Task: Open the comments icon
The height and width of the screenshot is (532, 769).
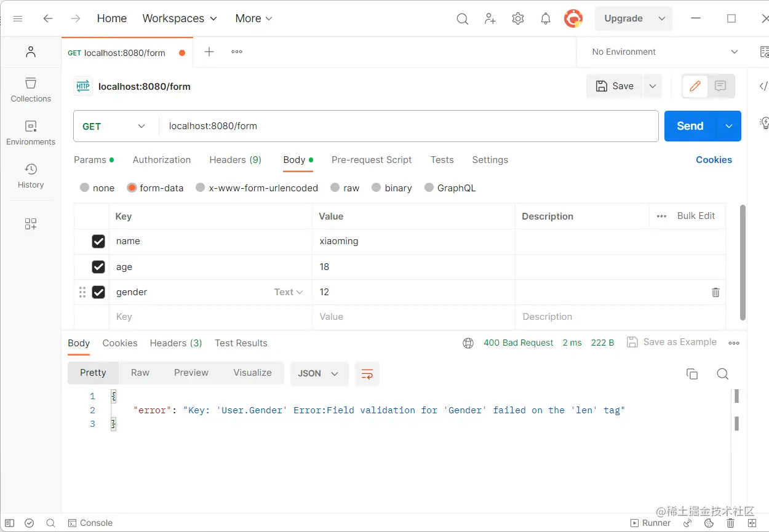Action: tap(721, 86)
